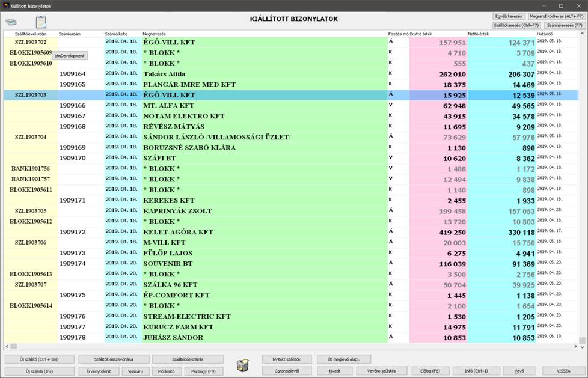Click the Megnevezés column header
The width and height of the screenshot is (588, 378).
point(265,34)
